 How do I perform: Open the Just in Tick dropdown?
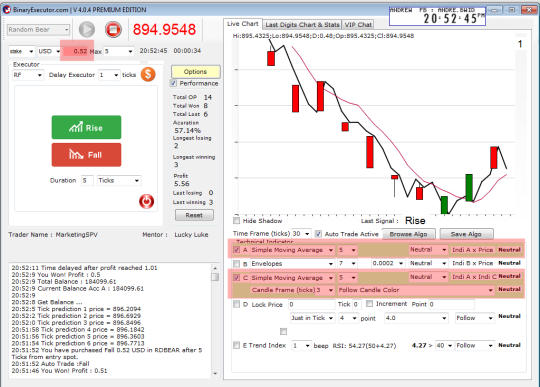[312, 318]
